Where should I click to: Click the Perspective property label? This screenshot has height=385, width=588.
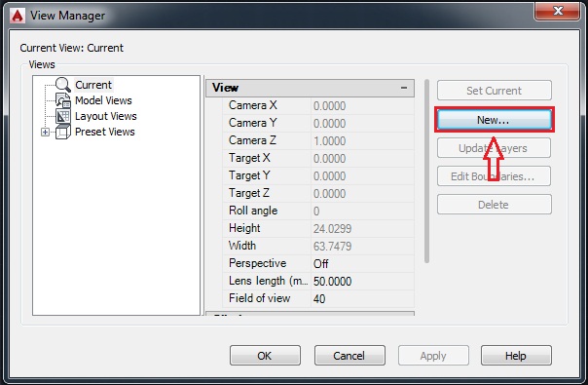click(x=257, y=263)
